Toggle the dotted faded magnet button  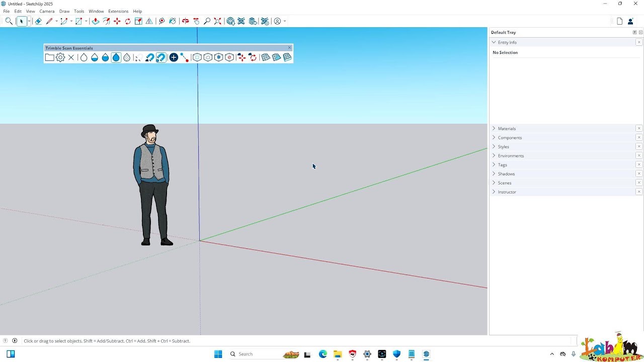tap(138, 57)
